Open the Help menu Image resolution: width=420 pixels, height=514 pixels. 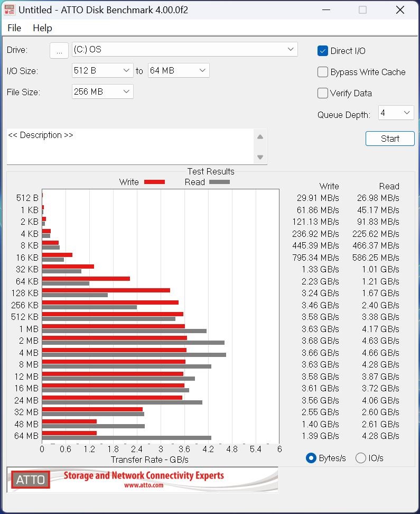click(42, 28)
